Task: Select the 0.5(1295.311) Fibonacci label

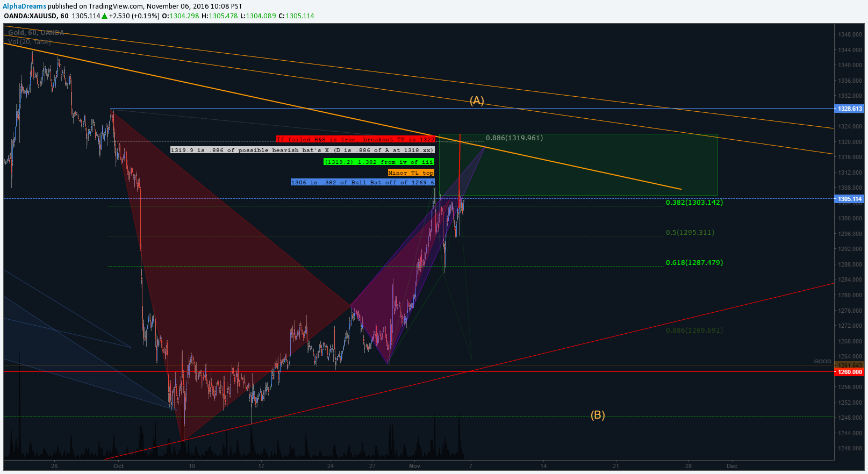Action: pyautogui.click(x=690, y=233)
